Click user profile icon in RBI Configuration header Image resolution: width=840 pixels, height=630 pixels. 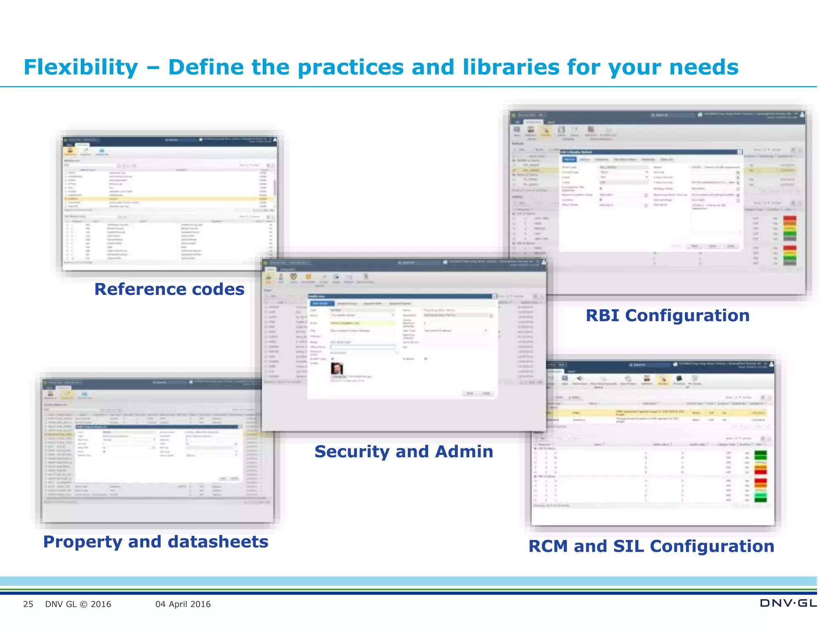[802, 114]
